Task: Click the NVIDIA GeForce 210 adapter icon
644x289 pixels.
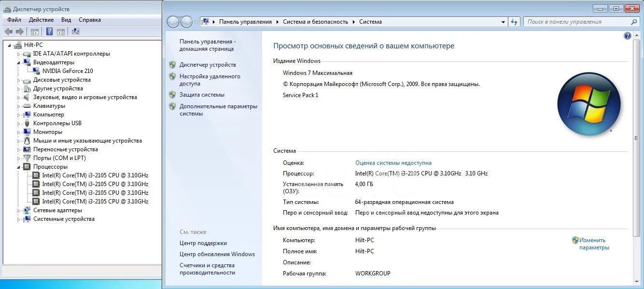Action: point(37,71)
